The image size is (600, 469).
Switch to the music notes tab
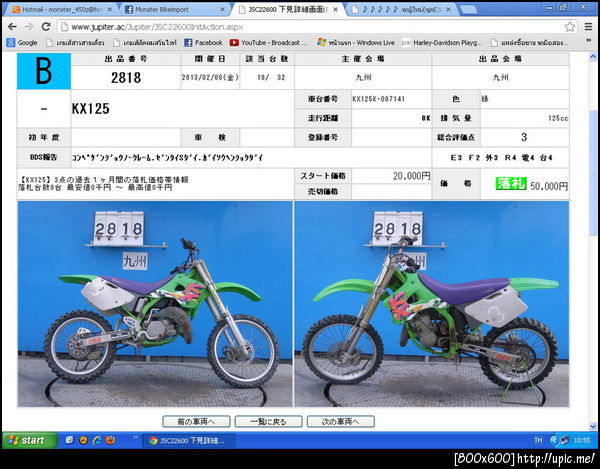point(401,10)
